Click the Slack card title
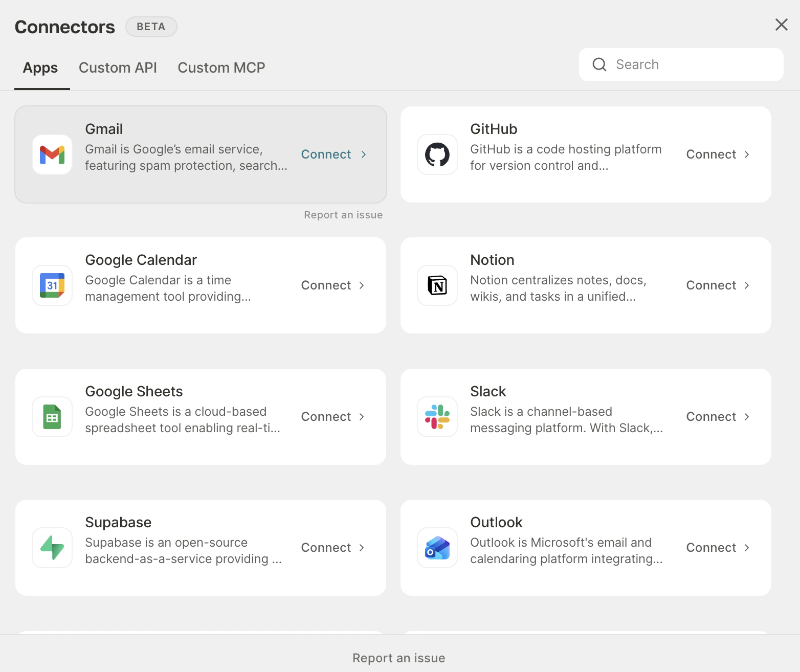800x672 pixels. [x=488, y=391]
